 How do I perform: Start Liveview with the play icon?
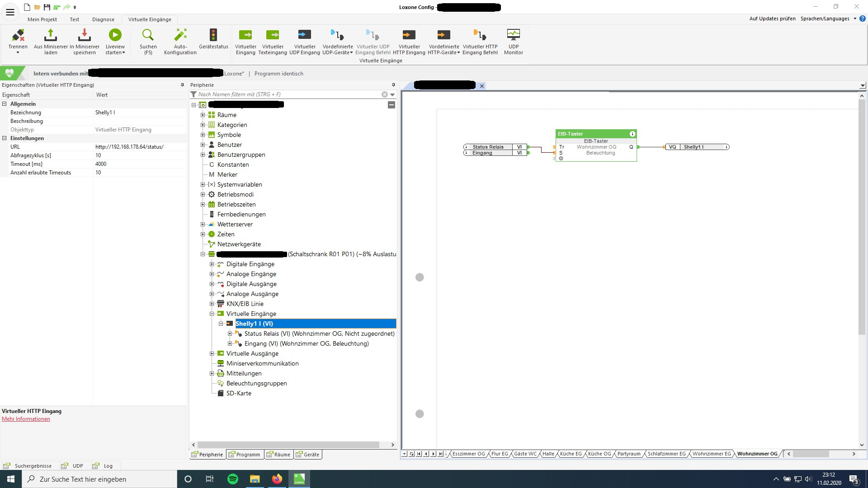tap(115, 35)
